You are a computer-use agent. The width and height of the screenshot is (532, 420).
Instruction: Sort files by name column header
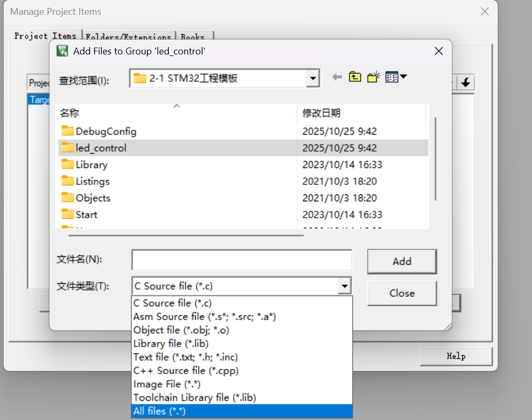tap(176, 113)
